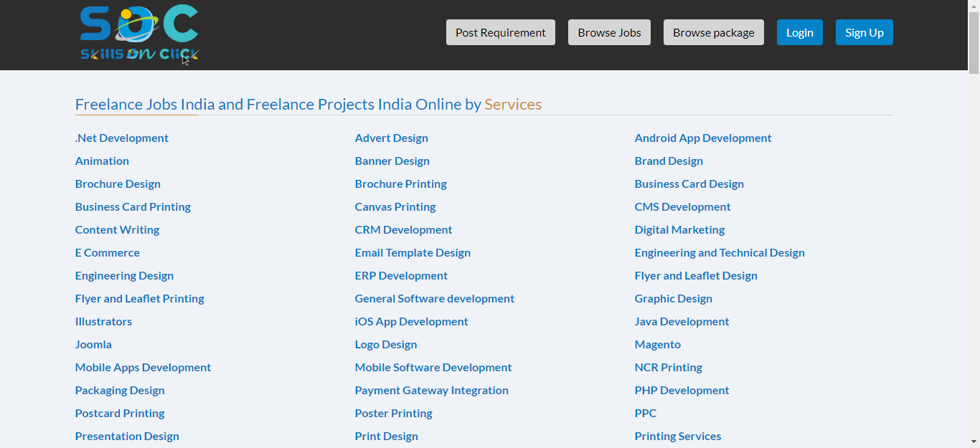The image size is (980, 448).
Task: Open the Brochure Design category
Action: click(x=118, y=184)
